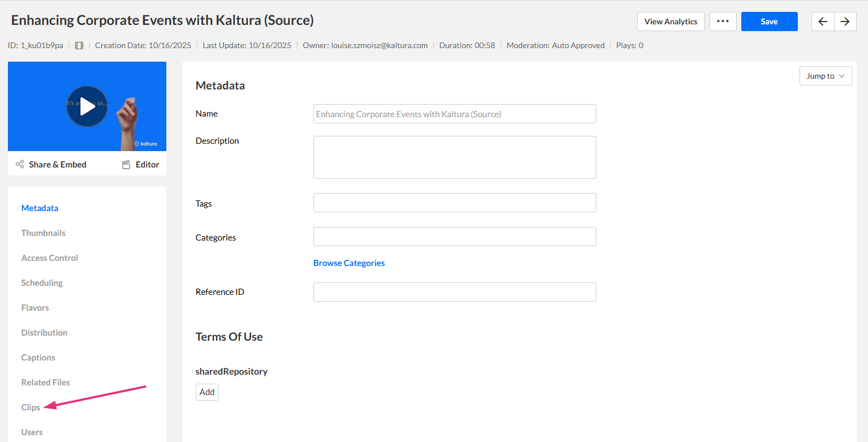Click the share icon beside Share & Embed

pos(20,164)
